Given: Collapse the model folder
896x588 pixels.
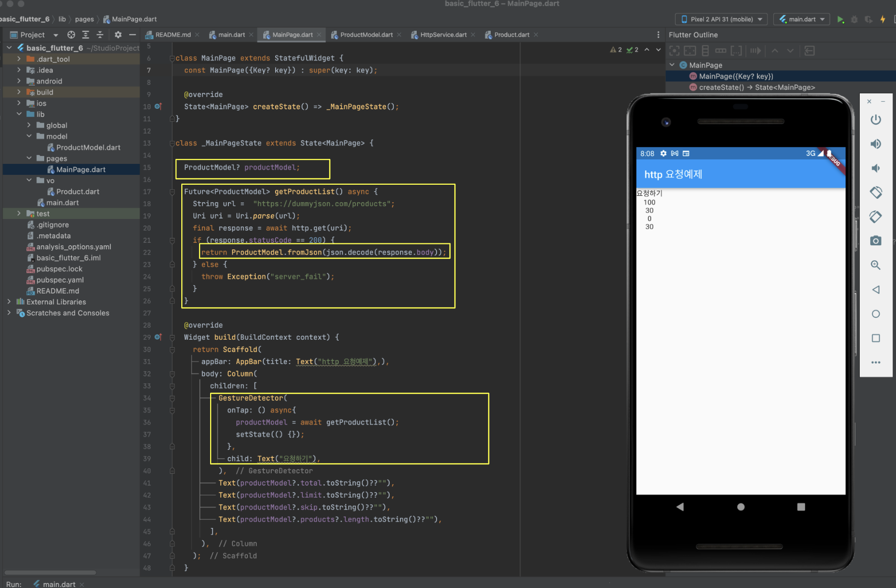Looking at the screenshot, I should 29,136.
